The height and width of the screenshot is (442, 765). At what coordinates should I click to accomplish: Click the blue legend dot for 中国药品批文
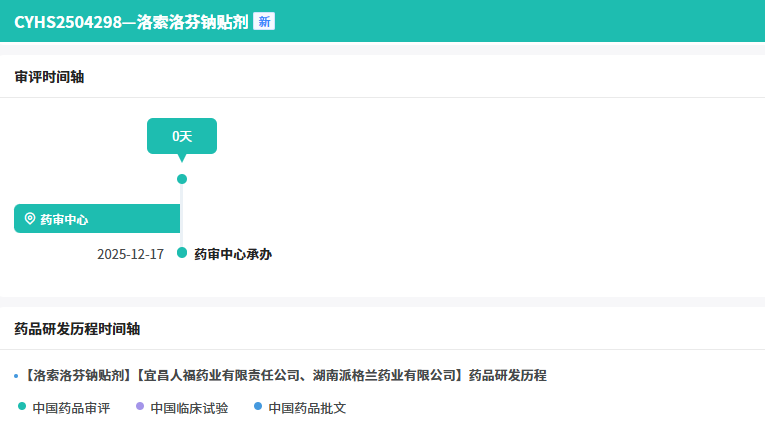[x=258, y=407]
